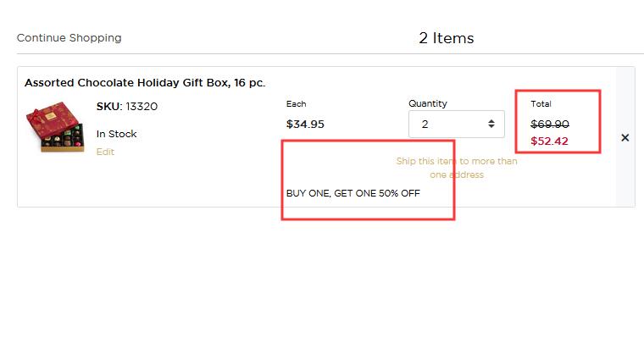Click the each price $34.95
The width and height of the screenshot is (644, 338).
pyautogui.click(x=305, y=124)
